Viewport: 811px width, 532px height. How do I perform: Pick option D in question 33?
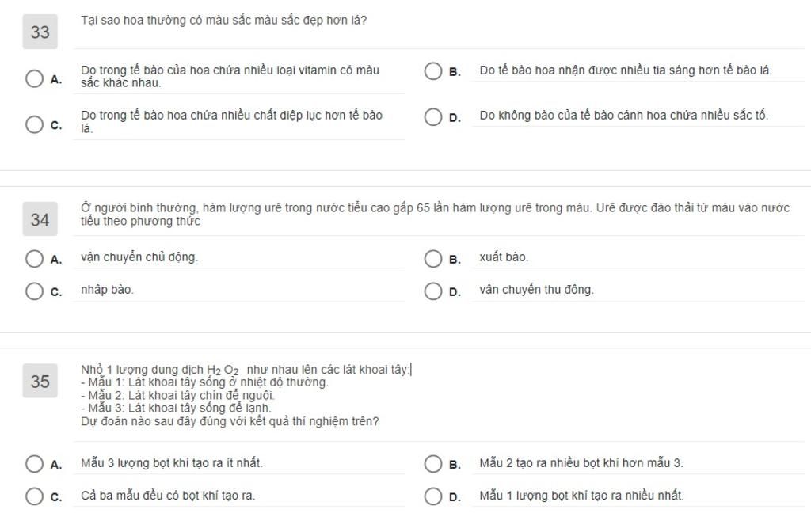tap(433, 117)
